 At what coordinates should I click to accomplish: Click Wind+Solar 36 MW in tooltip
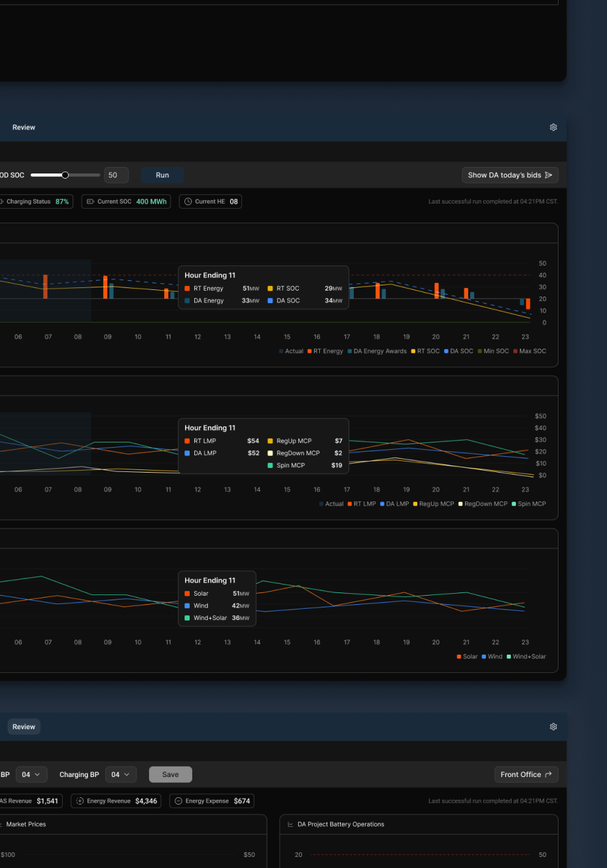click(x=240, y=618)
